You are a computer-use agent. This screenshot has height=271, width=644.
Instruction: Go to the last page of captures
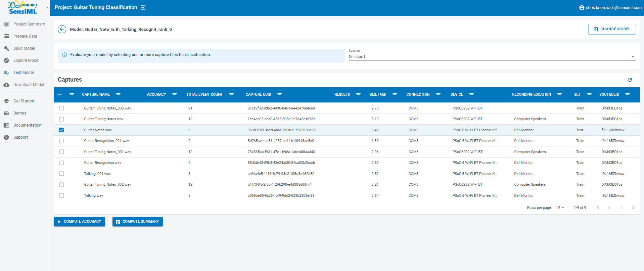[x=634, y=208]
